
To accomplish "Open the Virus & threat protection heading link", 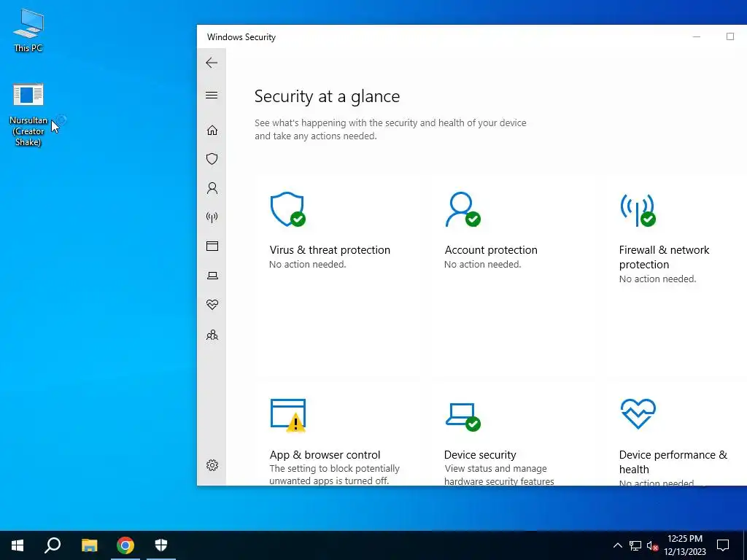I will 330,250.
